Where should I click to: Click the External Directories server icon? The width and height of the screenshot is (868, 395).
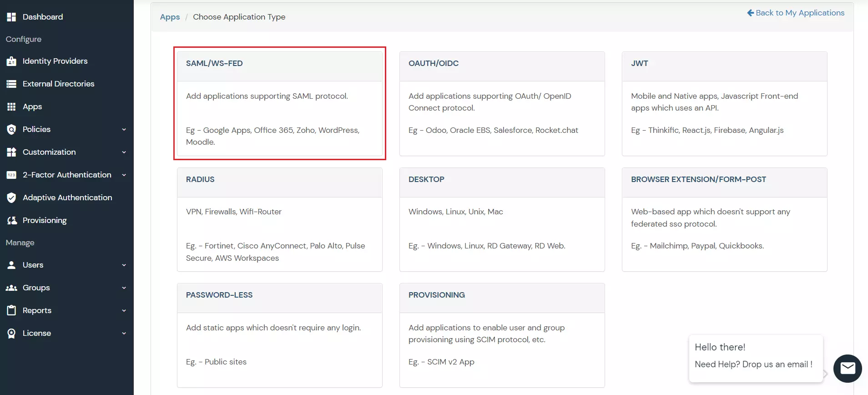point(11,84)
